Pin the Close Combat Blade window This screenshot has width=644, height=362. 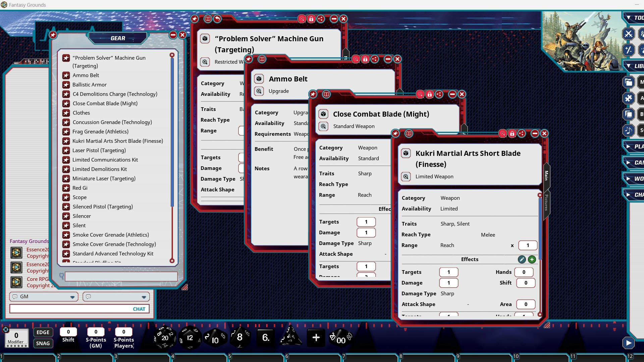(313, 94)
